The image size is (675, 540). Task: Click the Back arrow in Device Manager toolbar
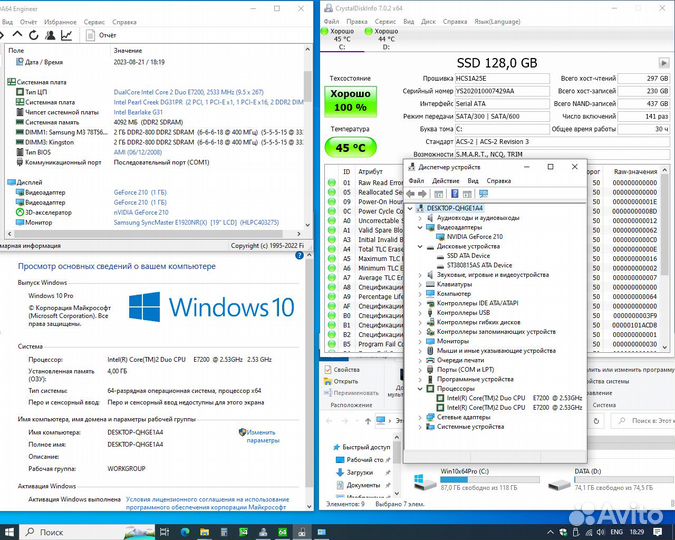tap(411, 194)
